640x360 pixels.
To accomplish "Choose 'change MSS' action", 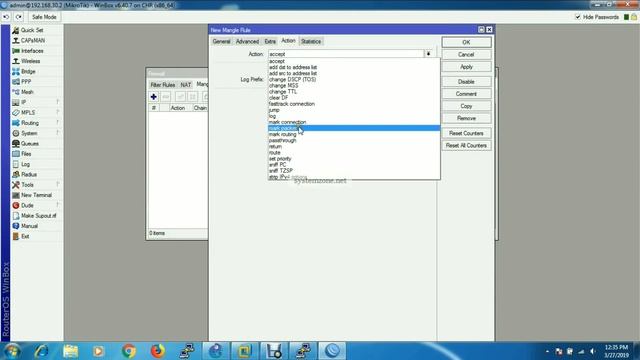I will click(354, 86).
